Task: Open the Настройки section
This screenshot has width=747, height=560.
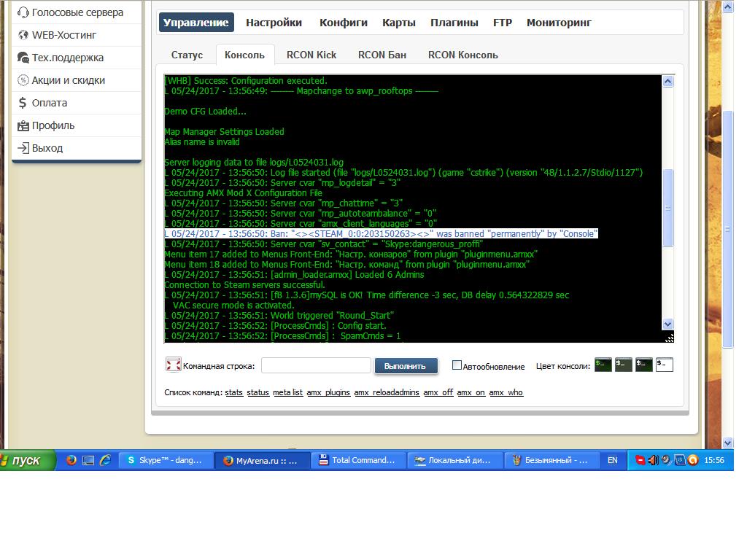Action: click(274, 23)
